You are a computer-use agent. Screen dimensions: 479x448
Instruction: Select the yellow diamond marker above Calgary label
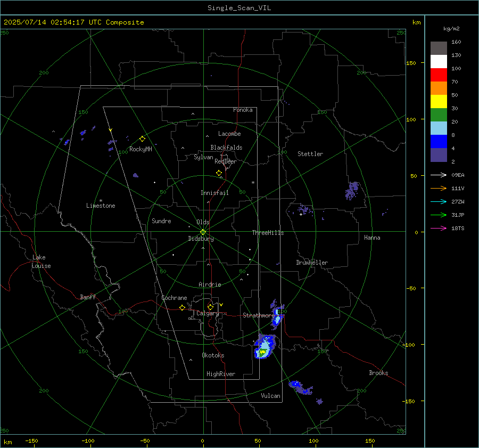pos(210,307)
